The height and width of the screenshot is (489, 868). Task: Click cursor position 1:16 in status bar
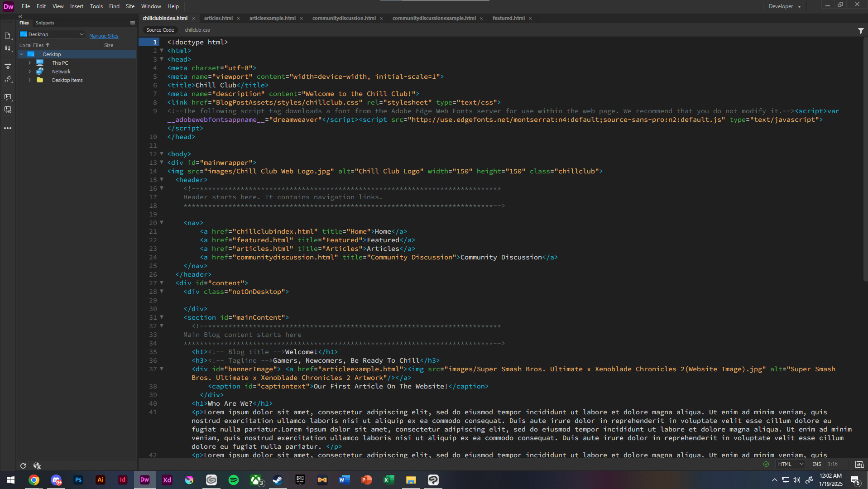(833, 464)
